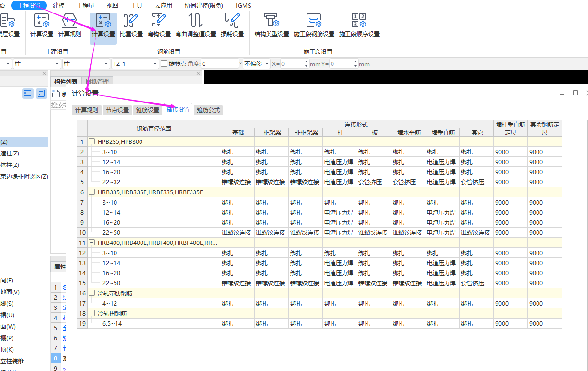This screenshot has width=588, height=371.
Task: Open 楼层设置 tool at ribbon left
Action: (9, 26)
